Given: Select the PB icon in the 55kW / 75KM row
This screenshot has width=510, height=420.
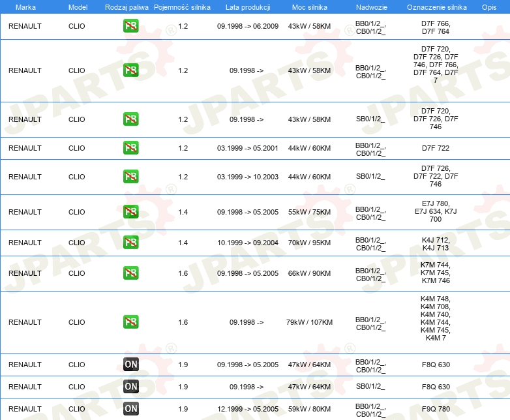Looking at the screenshot, I should click(x=130, y=212).
